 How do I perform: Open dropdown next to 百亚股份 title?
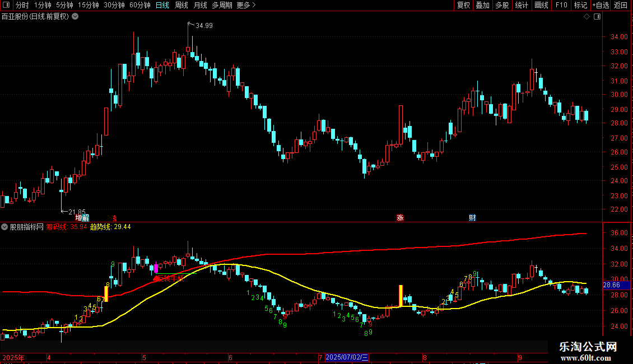tap(75, 17)
